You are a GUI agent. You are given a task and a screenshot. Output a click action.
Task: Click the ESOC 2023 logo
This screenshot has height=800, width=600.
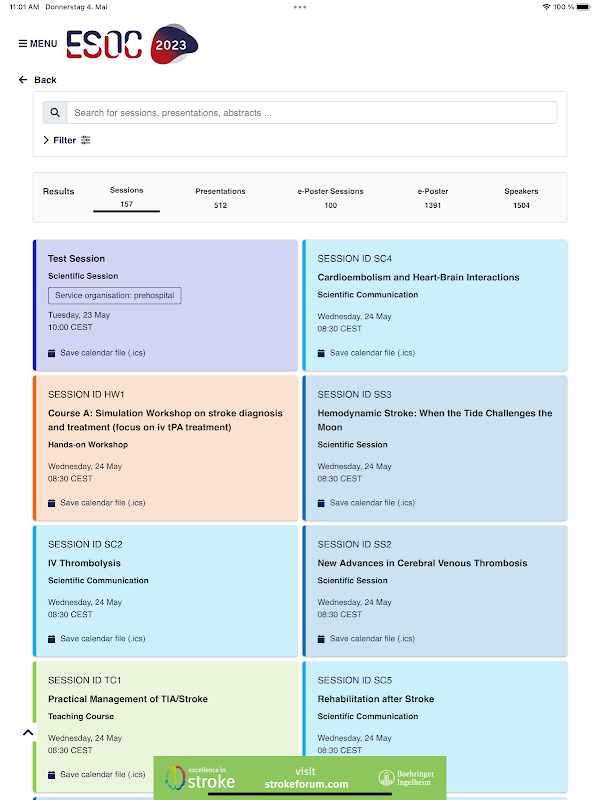(132, 44)
